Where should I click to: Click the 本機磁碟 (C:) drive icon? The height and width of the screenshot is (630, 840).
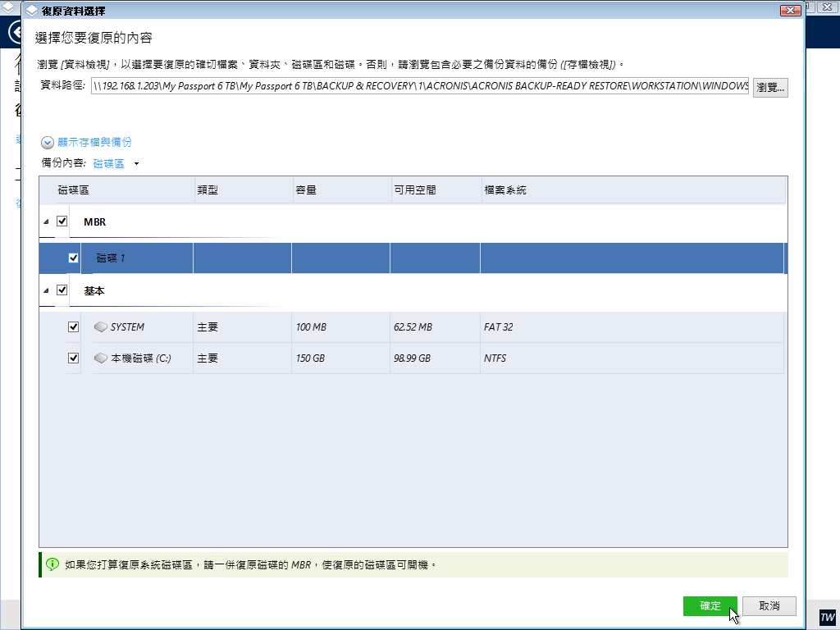(101, 358)
